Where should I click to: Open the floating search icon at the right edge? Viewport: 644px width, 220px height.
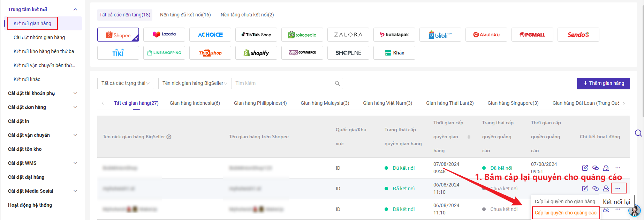click(638, 133)
